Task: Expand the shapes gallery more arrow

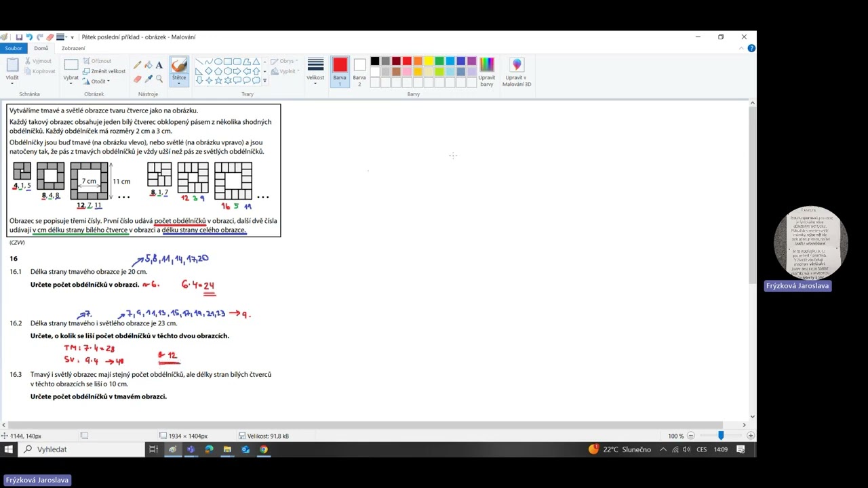Action: [264, 81]
